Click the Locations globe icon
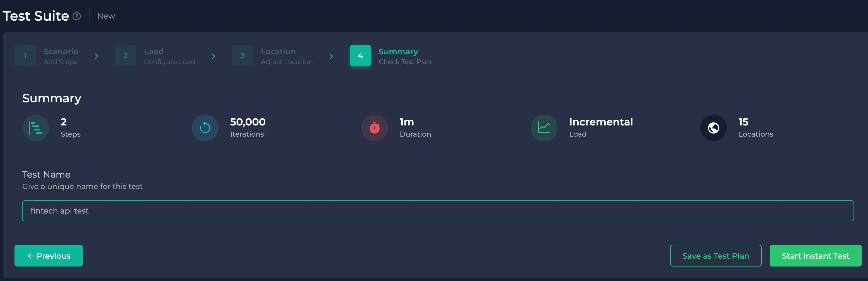Screen dimensions: 868x281 (713, 128)
